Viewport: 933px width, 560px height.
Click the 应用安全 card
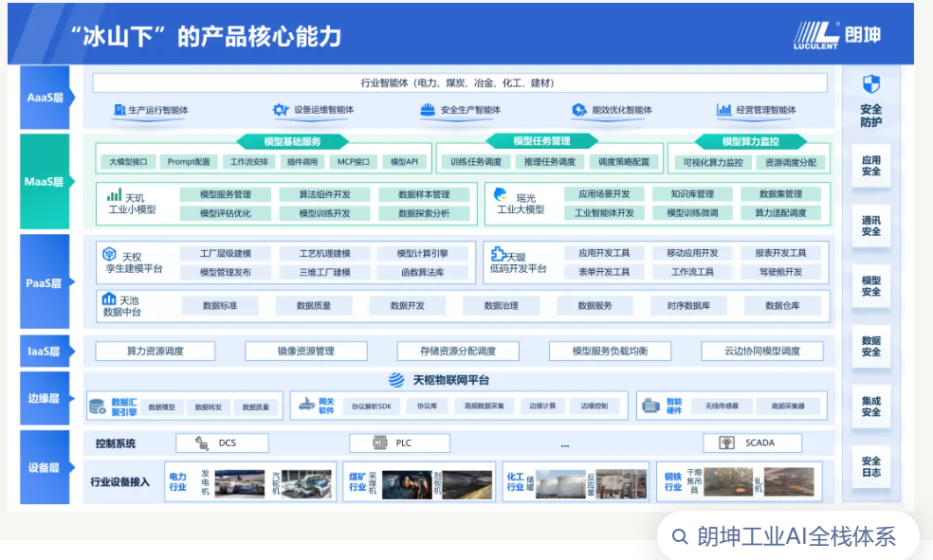(871, 166)
